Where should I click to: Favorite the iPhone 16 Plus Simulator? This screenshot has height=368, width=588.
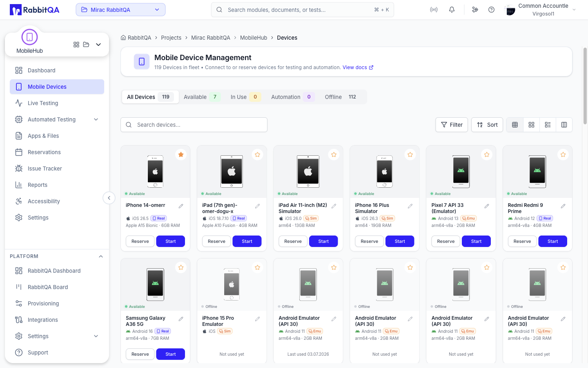coord(410,155)
